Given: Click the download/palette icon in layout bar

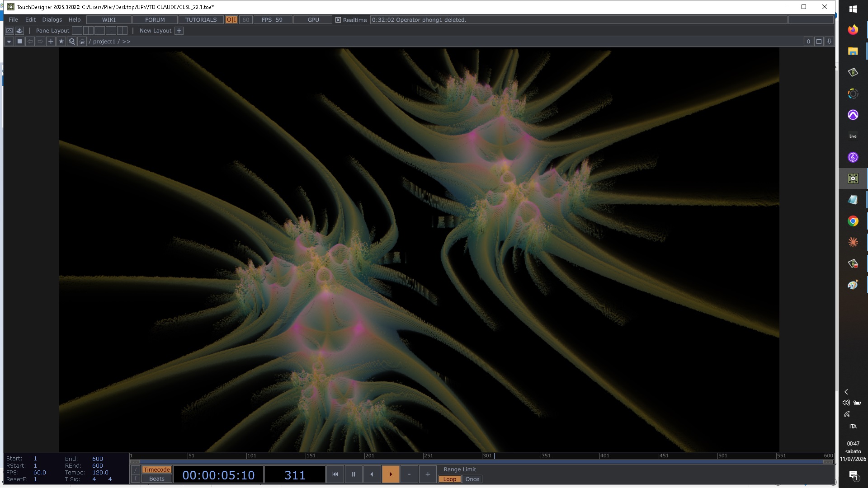Looking at the screenshot, I should (x=19, y=31).
